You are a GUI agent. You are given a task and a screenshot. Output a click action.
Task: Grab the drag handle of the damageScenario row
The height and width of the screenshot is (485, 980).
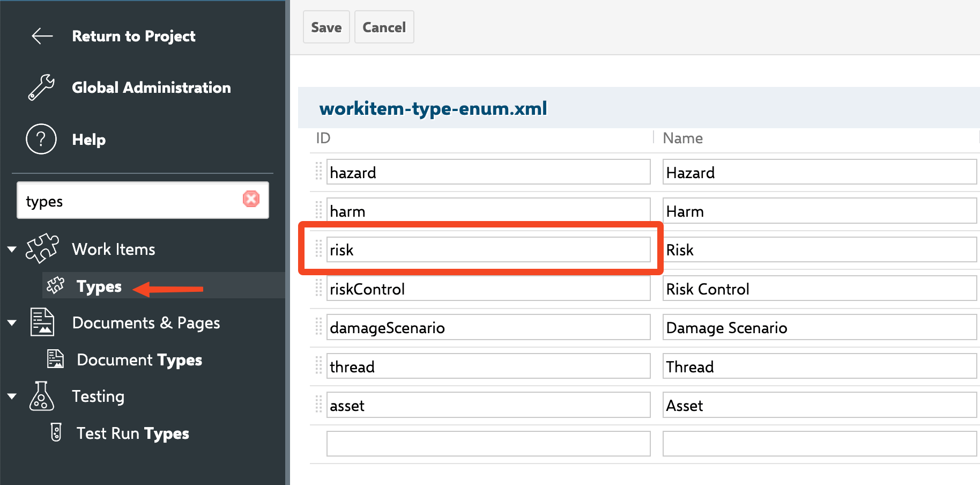pos(318,327)
